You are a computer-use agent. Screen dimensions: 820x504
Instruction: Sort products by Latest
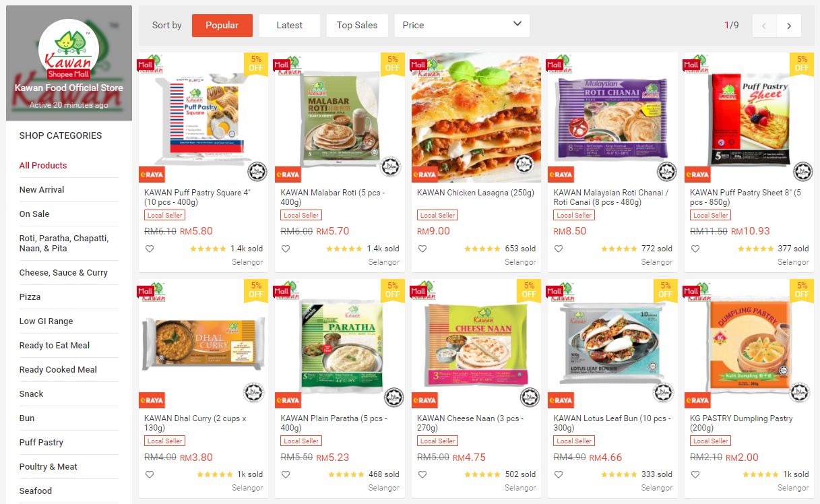(290, 26)
